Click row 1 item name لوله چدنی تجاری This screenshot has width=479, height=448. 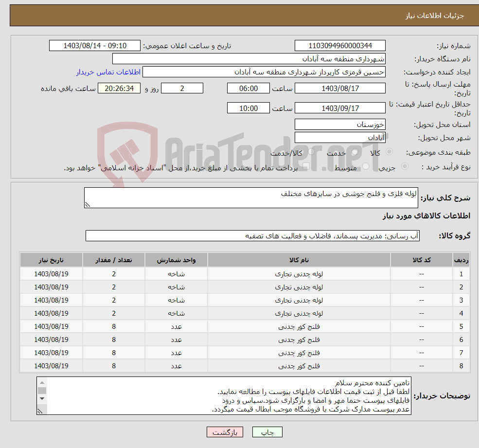pos(299,274)
